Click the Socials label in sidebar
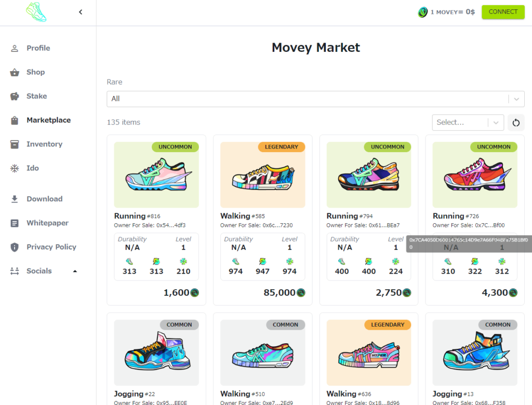 (x=39, y=271)
